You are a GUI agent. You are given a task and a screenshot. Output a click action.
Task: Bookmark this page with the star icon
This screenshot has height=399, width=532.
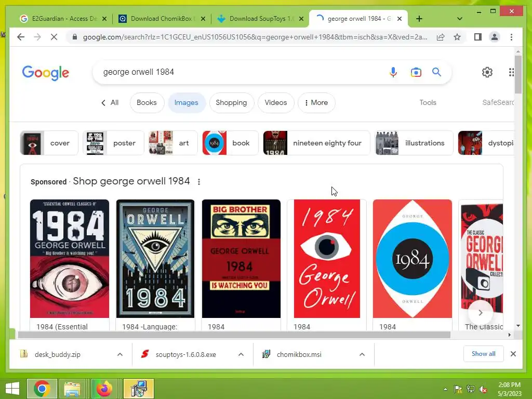[x=457, y=37]
